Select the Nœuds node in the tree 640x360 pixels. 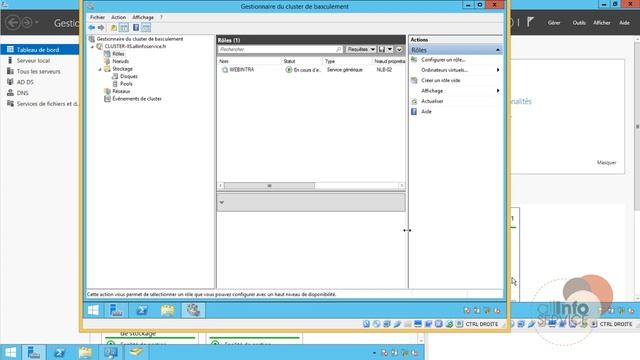click(120, 61)
